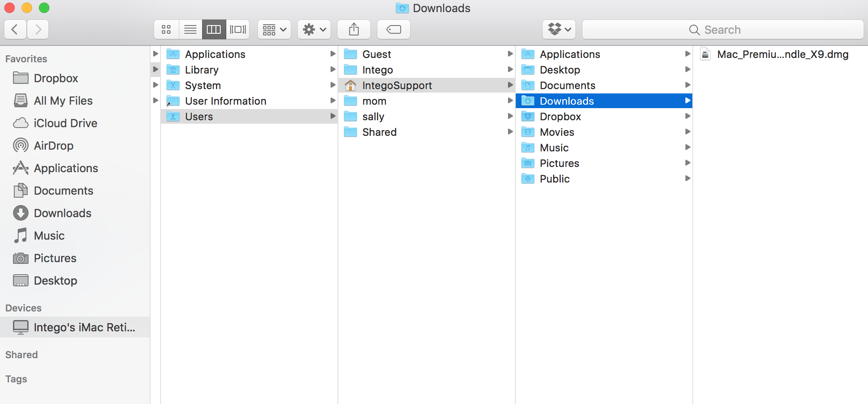The image size is (868, 404).
Task: Select Music folder in IntegoSupport column
Action: click(604, 147)
